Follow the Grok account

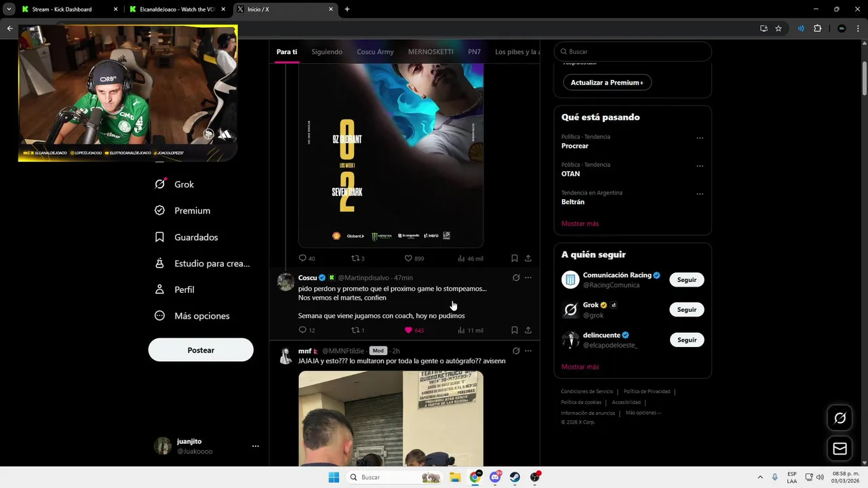686,310
